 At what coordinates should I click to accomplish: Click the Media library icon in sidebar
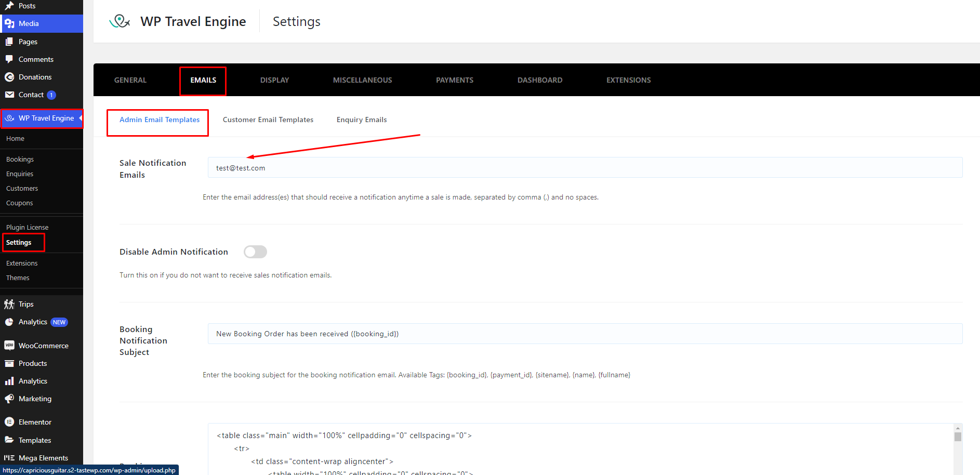10,23
